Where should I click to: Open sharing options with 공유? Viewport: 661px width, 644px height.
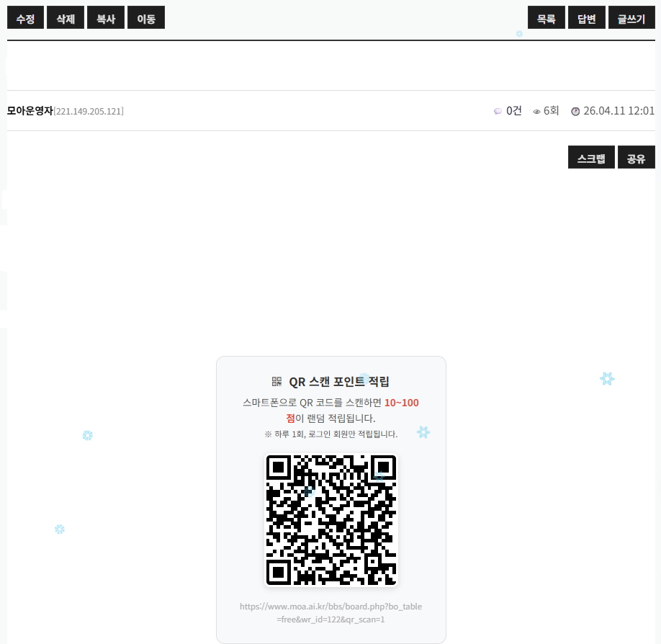click(x=636, y=158)
